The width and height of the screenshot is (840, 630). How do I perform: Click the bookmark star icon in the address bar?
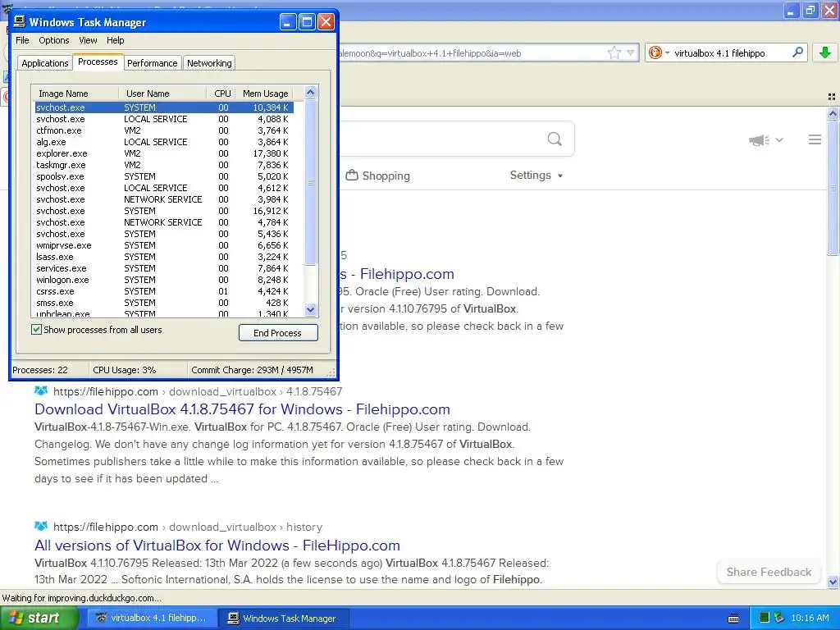click(614, 52)
